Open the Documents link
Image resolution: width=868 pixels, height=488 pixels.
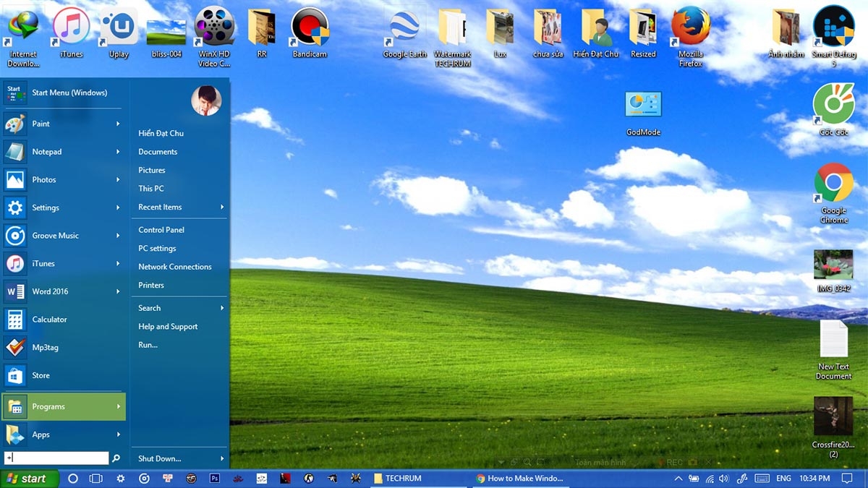[158, 152]
